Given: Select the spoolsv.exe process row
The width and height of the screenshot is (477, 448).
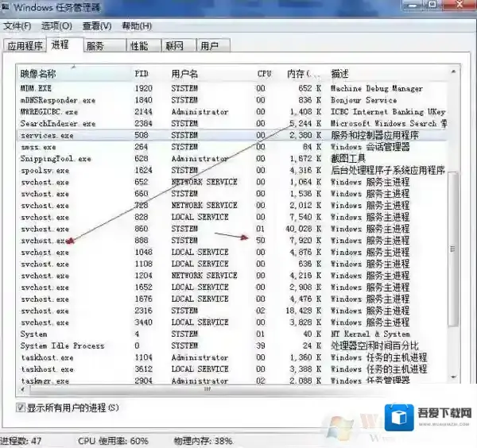Looking at the screenshot, I should pyautogui.click(x=232, y=170).
